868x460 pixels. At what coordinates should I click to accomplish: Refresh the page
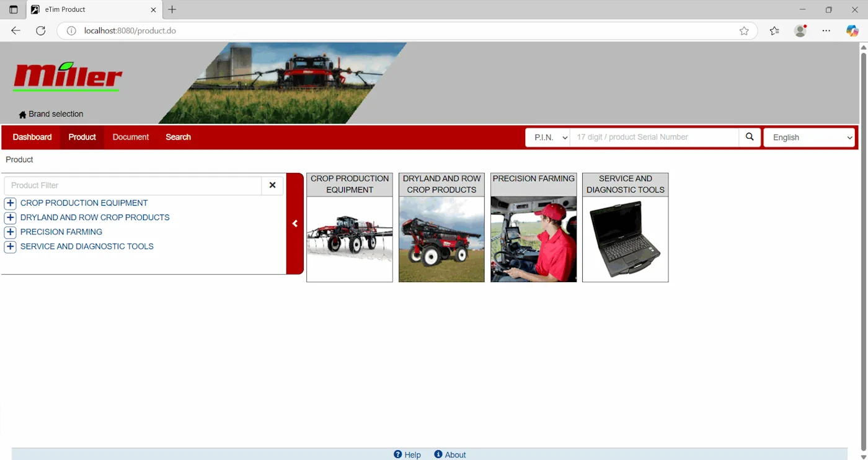[x=41, y=30]
